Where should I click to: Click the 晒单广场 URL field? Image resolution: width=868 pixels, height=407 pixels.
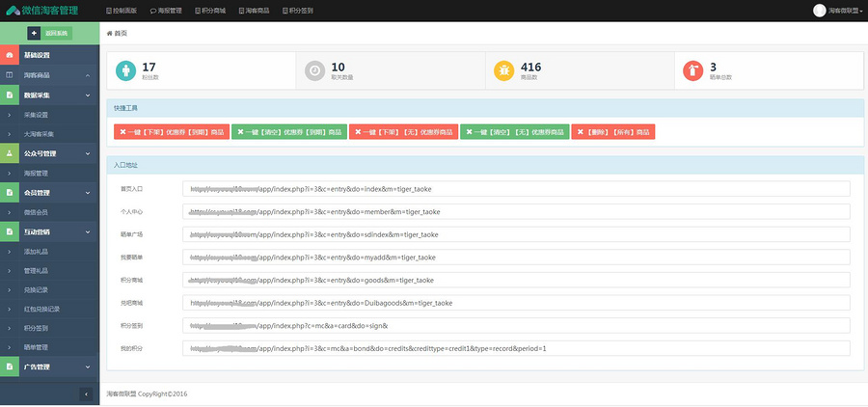point(517,234)
